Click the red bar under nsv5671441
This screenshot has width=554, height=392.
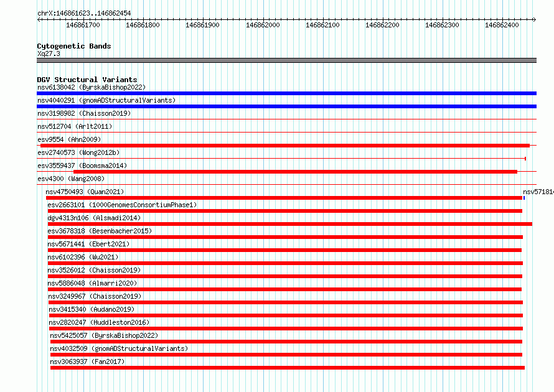[x=284, y=250]
